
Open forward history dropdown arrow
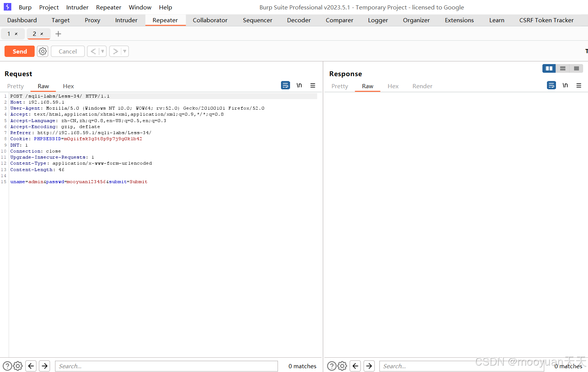click(x=125, y=51)
